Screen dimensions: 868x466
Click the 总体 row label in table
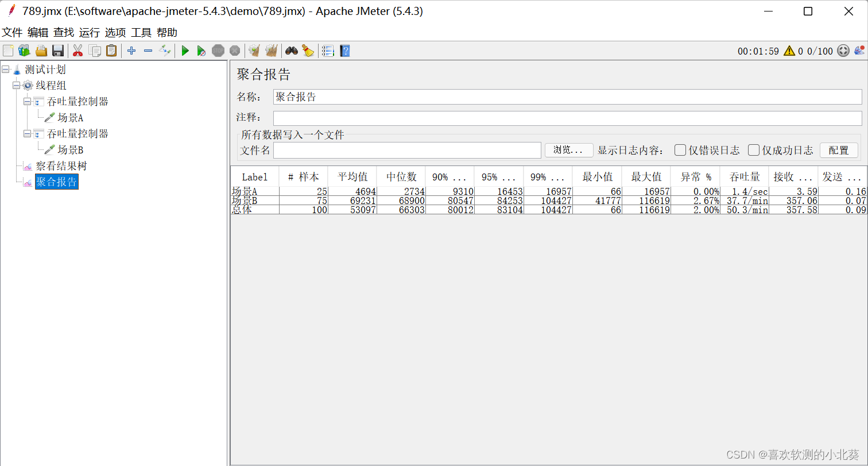point(242,210)
